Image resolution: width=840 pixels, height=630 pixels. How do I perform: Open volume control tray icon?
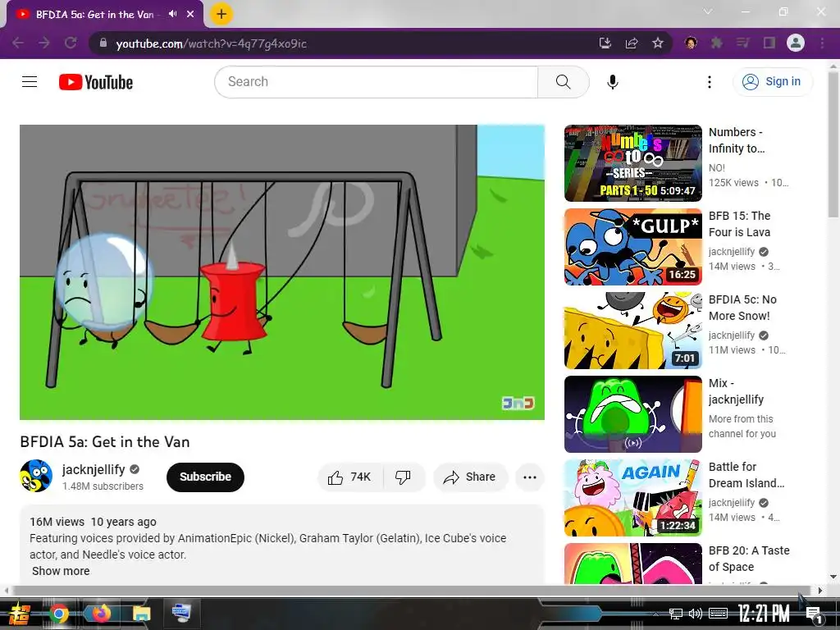[x=696, y=614]
